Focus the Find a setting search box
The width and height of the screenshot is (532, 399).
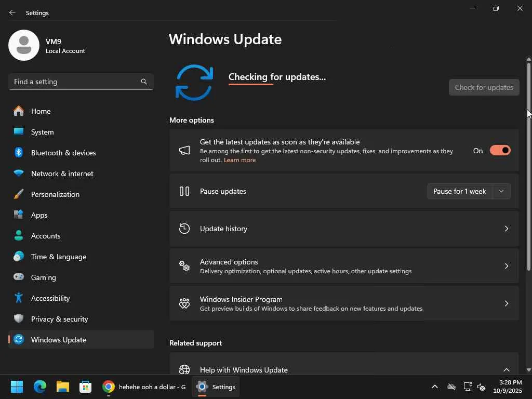click(x=81, y=82)
